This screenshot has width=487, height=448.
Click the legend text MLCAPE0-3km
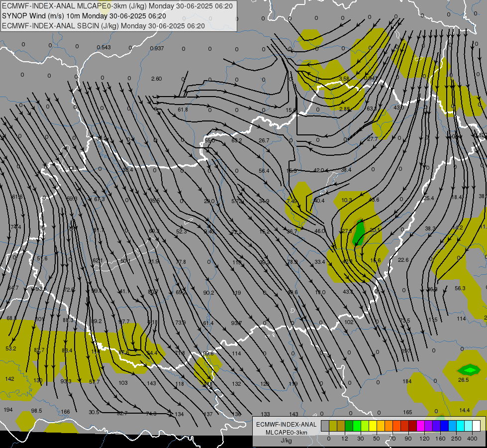tap(287, 433)
